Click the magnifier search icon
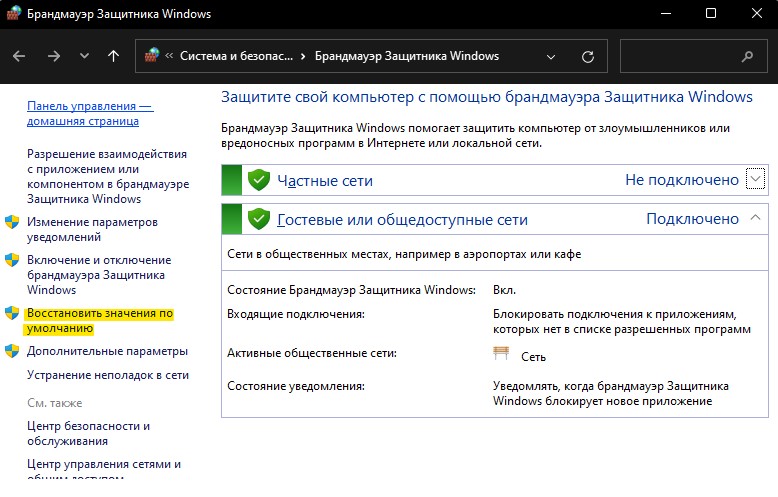Image resolution: width=778 pixels, height=497 pixels. pos(747,57)
